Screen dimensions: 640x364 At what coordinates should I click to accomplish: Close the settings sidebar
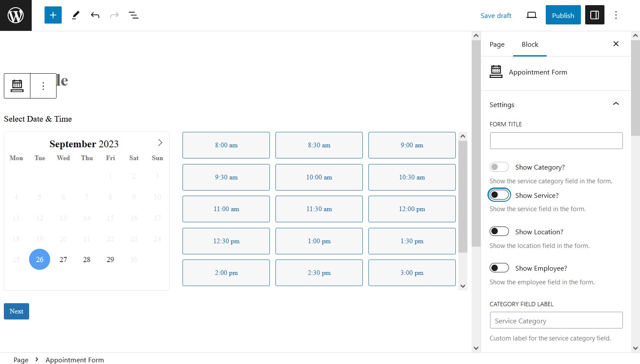pyautogui.click(x=616, y=44)
